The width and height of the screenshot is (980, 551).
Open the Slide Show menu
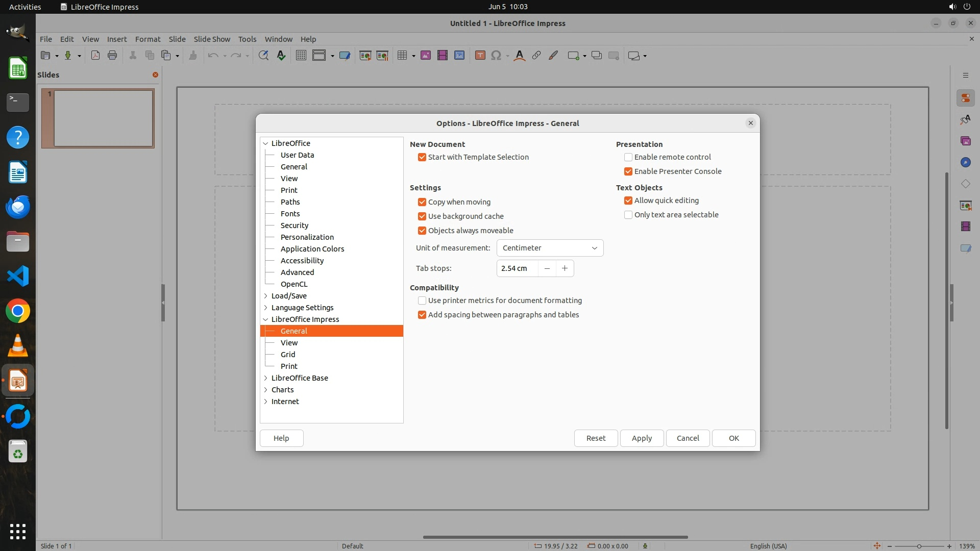pyautogui.click(x=212, y=39)
